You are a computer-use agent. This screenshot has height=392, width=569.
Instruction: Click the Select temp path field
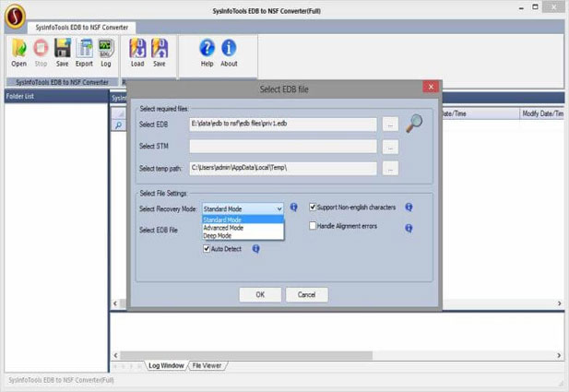[283, 168]
